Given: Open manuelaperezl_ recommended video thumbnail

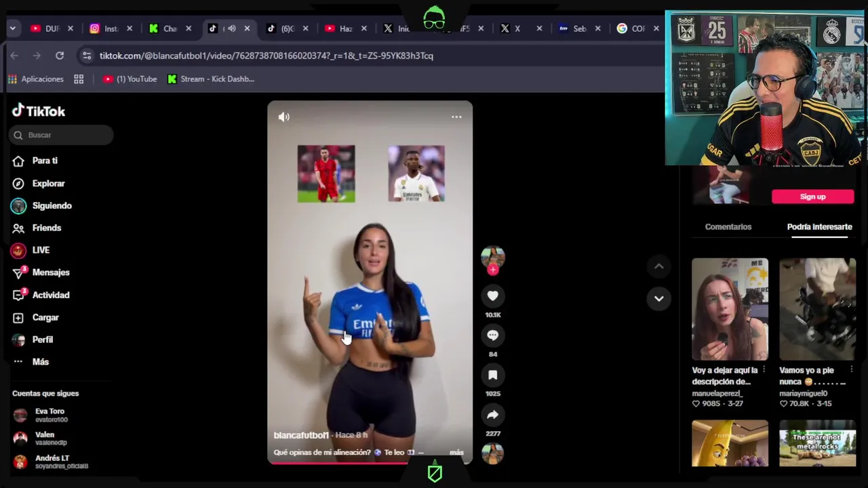Looking at the screenshot, I should pyautogui.click(x=730, y=309).
